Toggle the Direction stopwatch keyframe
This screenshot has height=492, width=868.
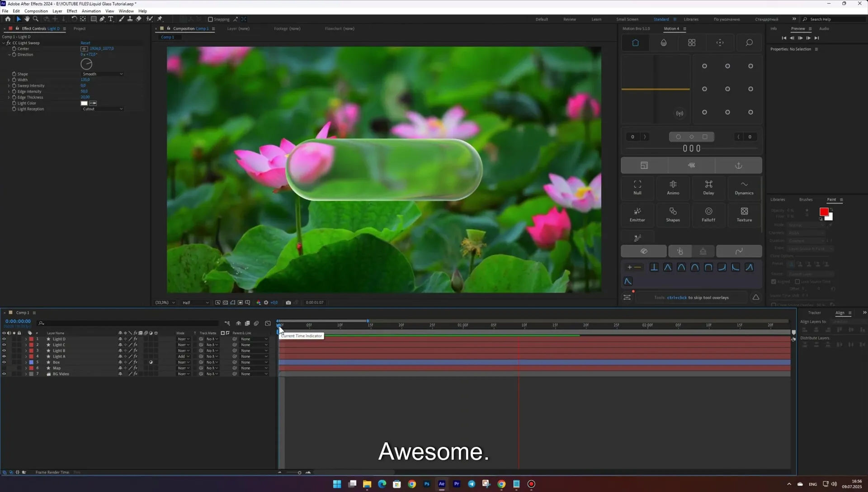pyautogui.click(x=14, y=54)
